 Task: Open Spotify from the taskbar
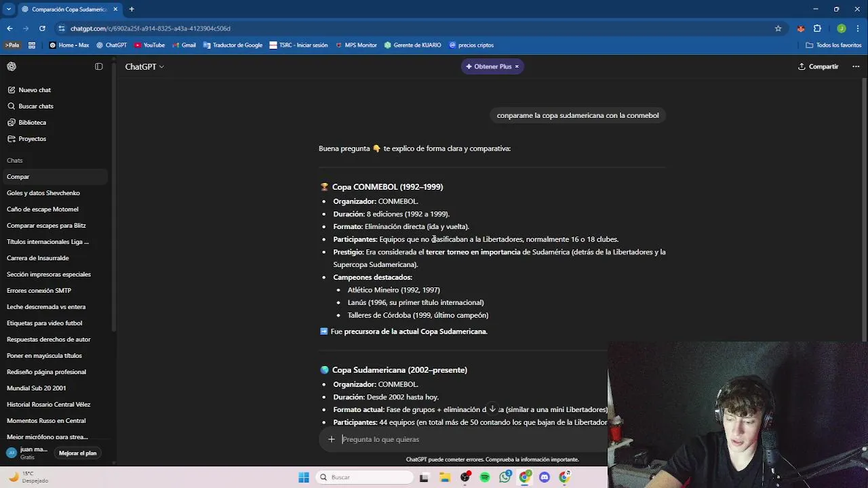pos(485,477)
